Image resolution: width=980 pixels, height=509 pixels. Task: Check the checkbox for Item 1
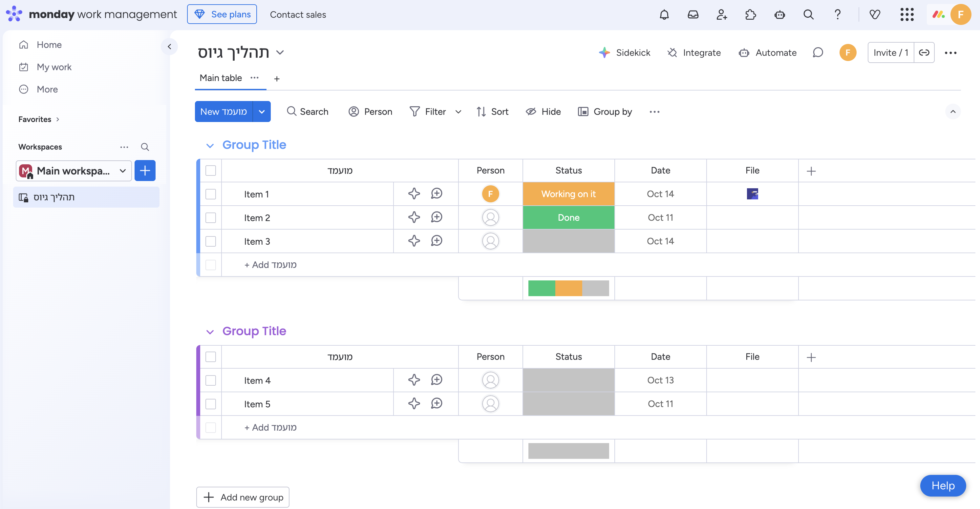point(210,194)
